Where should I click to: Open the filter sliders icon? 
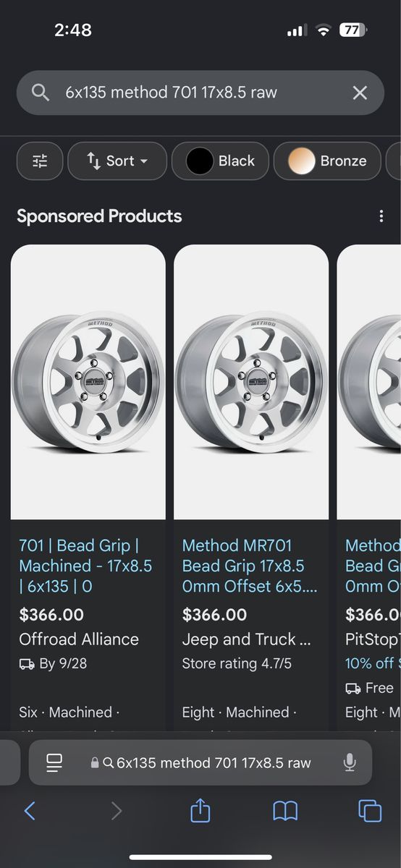click(x=40, y=161)
